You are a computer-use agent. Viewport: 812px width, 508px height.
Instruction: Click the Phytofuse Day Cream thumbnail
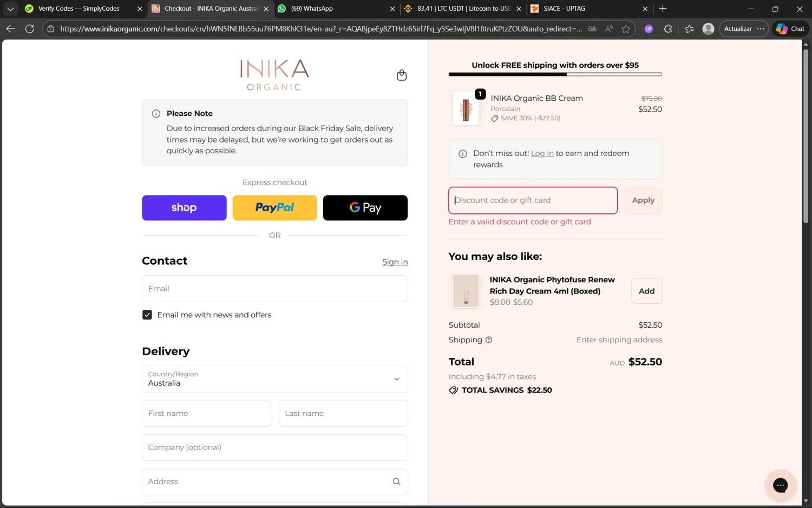466,291
